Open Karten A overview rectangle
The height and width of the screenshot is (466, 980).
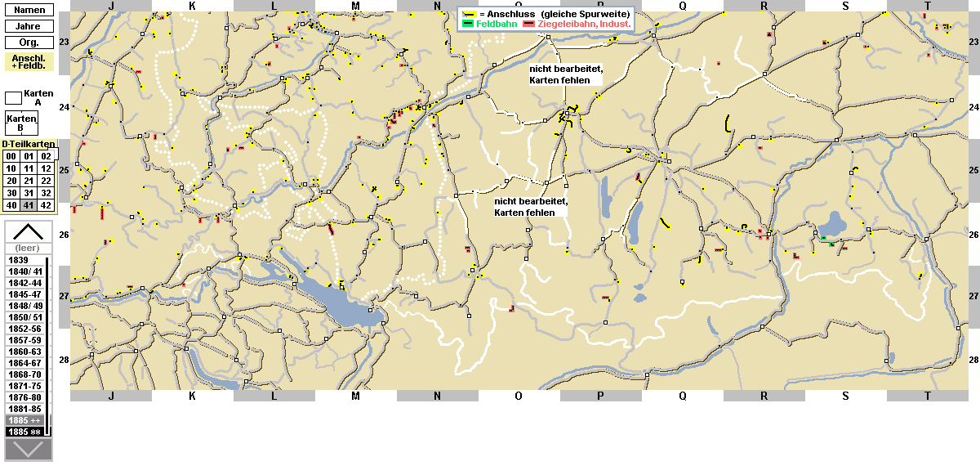click(15, 97)
